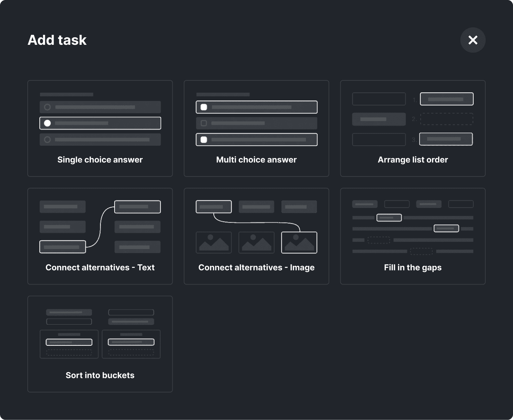
Task: Click the first image placeholder in Connect alternatives - Image
Action: point(214,242)
